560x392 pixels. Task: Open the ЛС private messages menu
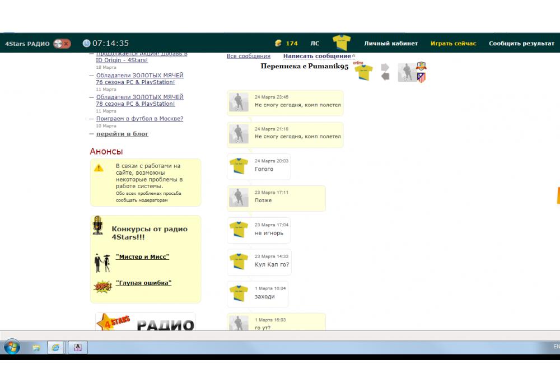pos(315,43)
